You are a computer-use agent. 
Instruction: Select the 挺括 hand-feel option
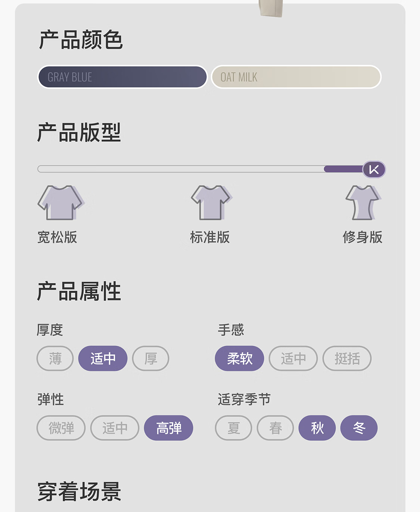click(x=347, y=358)
